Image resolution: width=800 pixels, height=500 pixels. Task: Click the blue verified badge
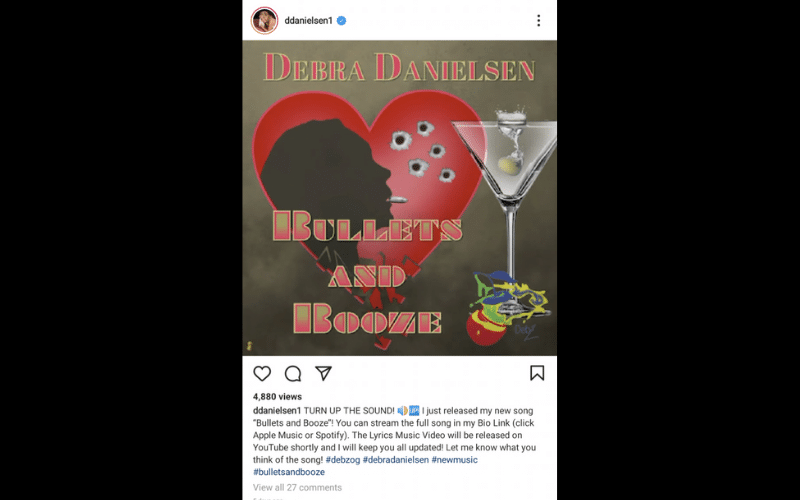342,20
